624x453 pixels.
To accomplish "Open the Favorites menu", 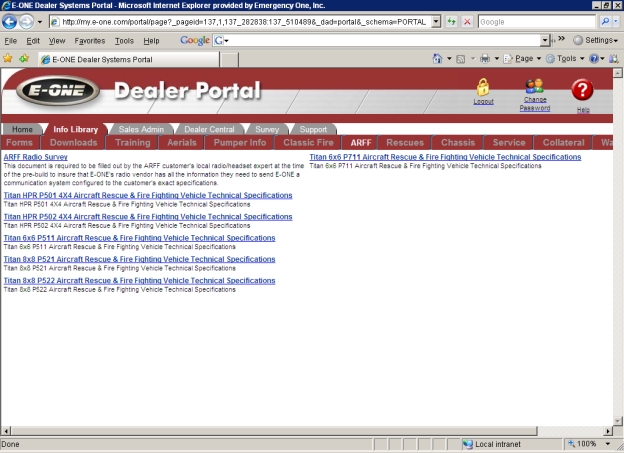I will tap(90, 41).
